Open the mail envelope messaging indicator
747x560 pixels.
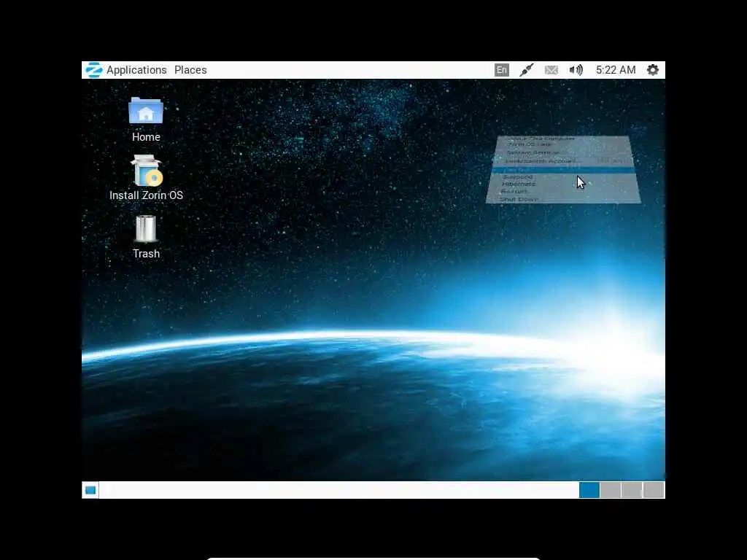551,70
